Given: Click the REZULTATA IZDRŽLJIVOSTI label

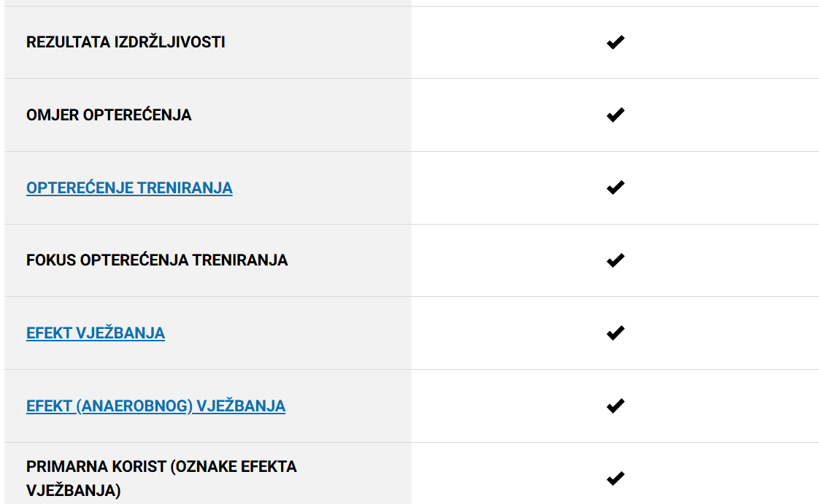Looking at the screenshot, I should pos(126,42).
